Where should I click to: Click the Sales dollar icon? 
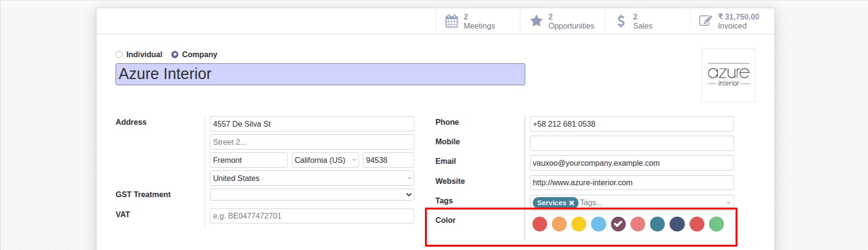[x=621, y=21]
